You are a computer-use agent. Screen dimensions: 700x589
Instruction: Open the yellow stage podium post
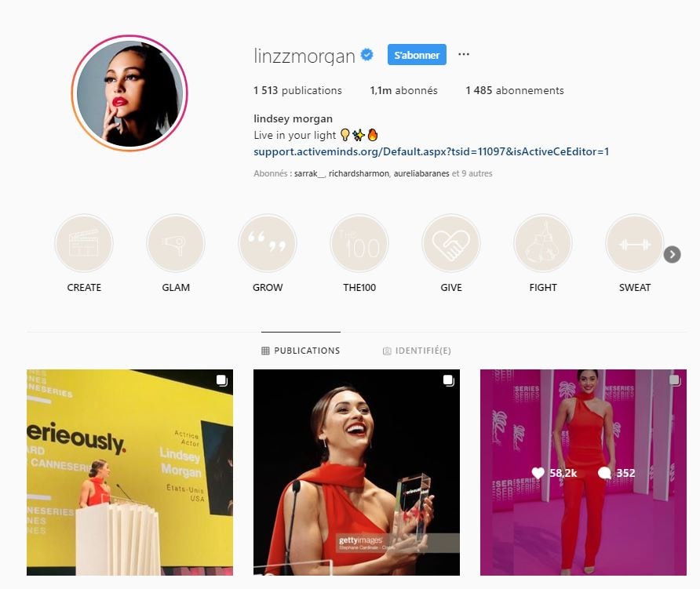pyautogui.click(x=130, y=473)
